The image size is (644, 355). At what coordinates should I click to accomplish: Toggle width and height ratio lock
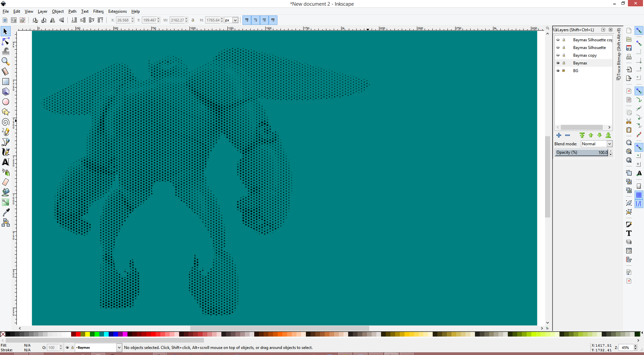(x=193, y=20)
